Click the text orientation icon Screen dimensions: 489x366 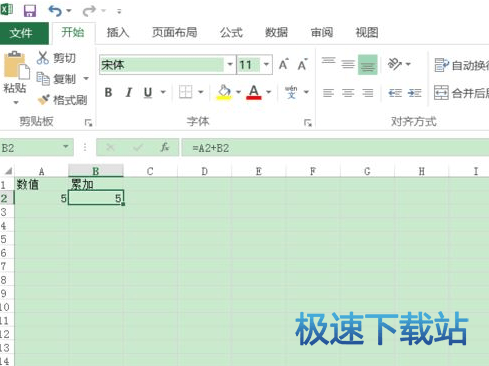395,64
